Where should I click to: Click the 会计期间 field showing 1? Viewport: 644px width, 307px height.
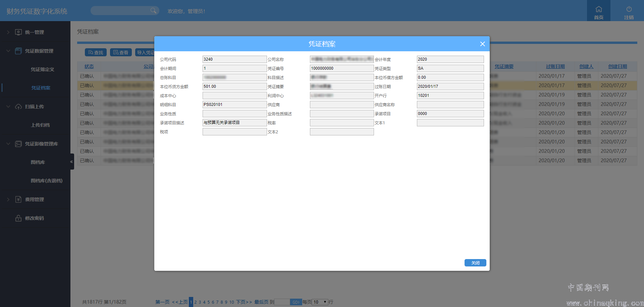coord(234,68)
